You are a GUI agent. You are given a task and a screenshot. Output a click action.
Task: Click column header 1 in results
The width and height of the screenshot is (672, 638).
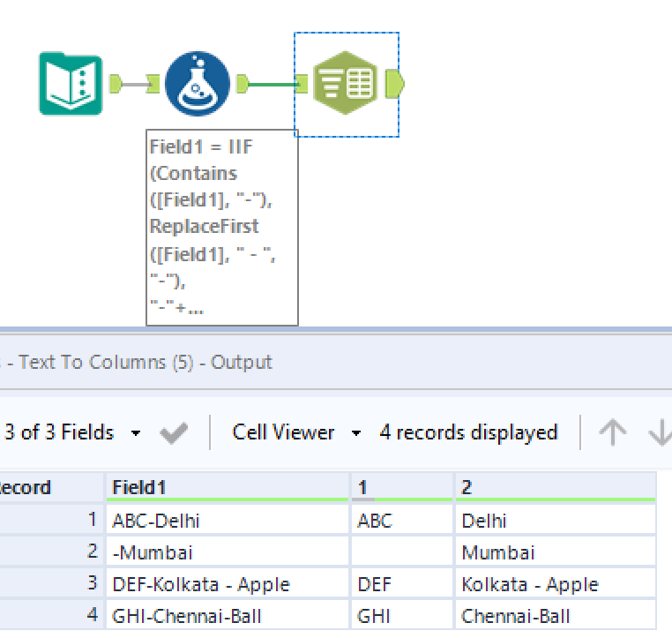pyautogui.click(x=402, y=487)
